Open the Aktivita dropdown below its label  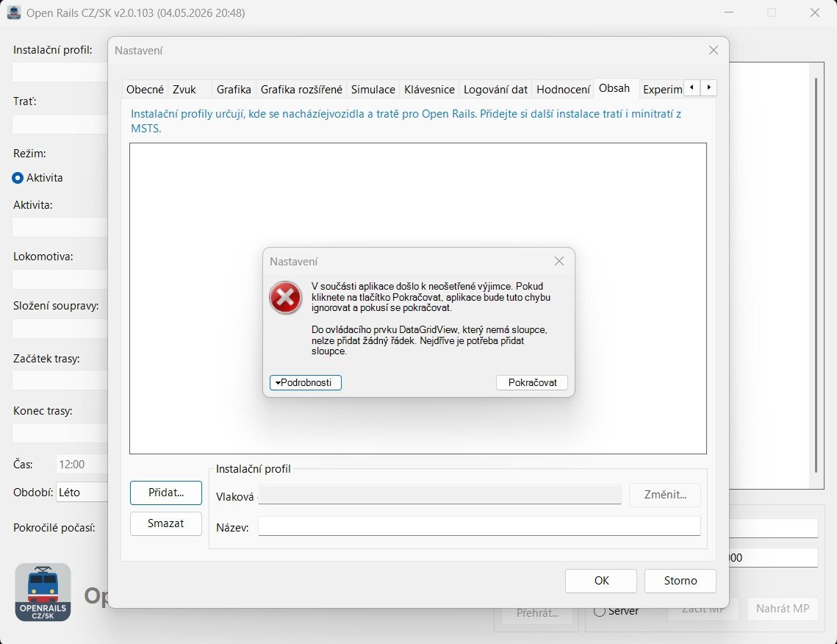[x=60, y=227]
